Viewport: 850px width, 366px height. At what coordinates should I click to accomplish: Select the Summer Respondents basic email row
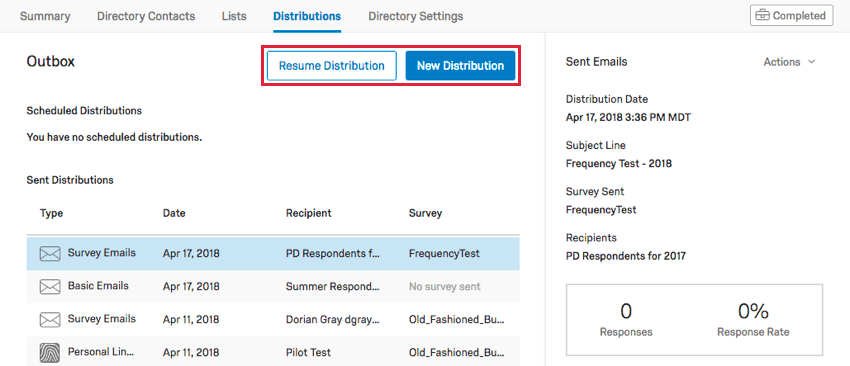pyautogui.click(x=273, y=286)
